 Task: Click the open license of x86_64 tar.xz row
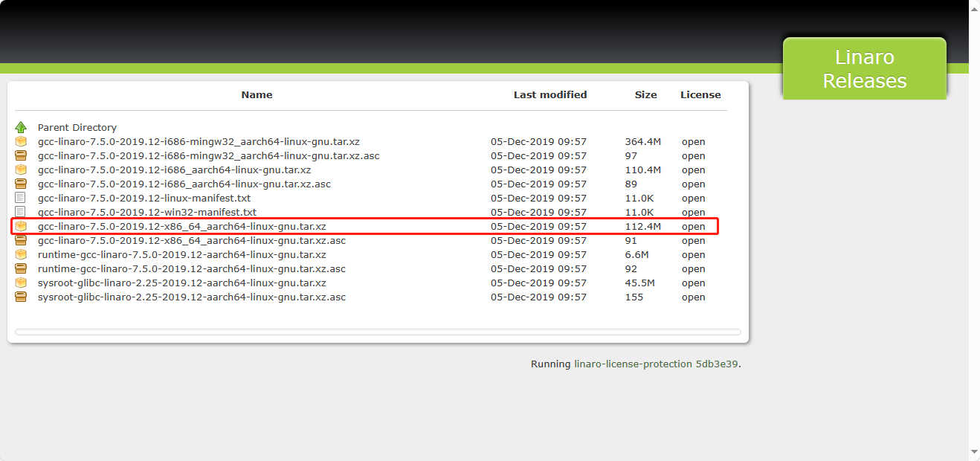(694, 226)
